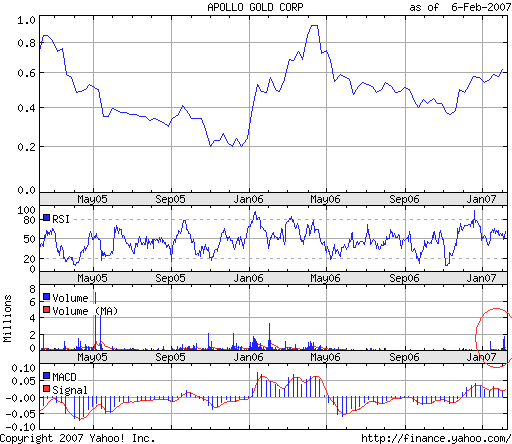Click 'May05' under the price chart
This screenshot has width=512, height=444.
(92, 199)
